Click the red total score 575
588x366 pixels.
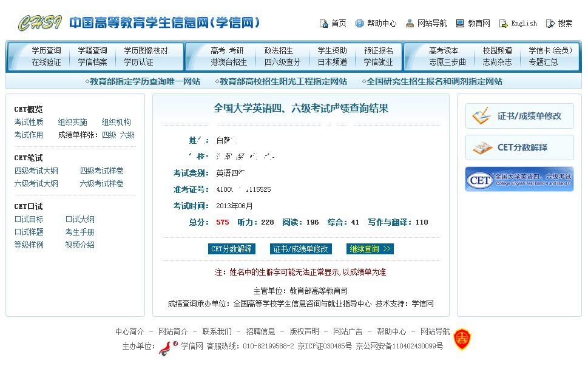pyautogui.click(x=222, y=222)
